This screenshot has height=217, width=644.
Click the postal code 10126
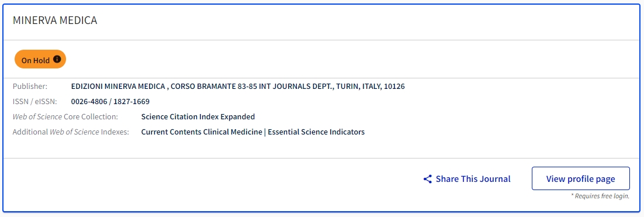(x=394, y=87)
